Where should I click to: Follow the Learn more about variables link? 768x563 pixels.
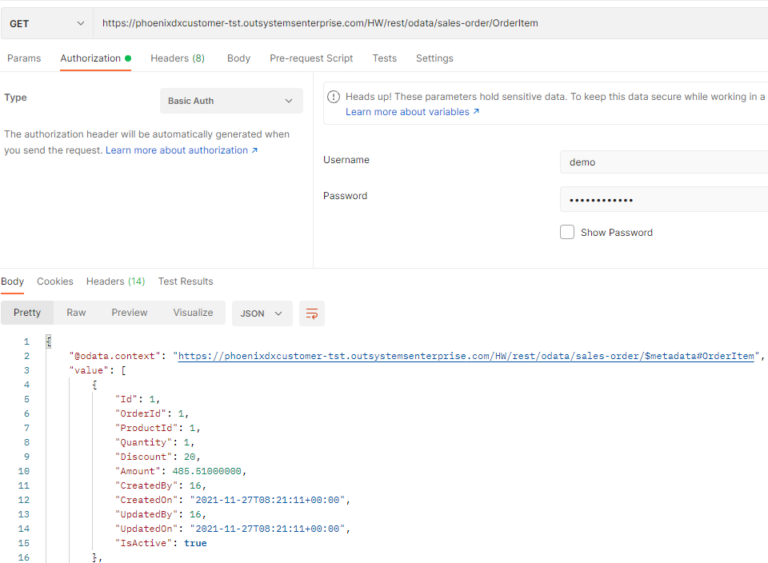(412, 112)
